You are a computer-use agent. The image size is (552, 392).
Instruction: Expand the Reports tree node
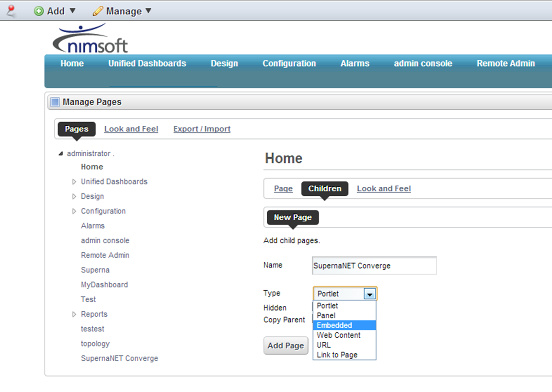click(75, 315)
